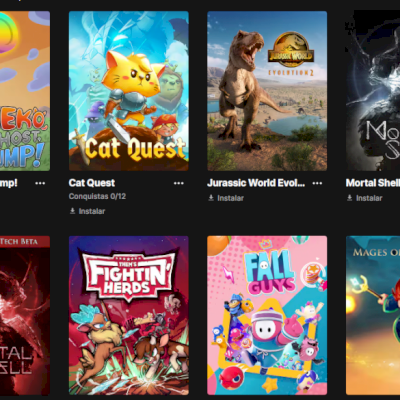View Cat Quest Conquistas 0/12 achievements

pos(97,196)
